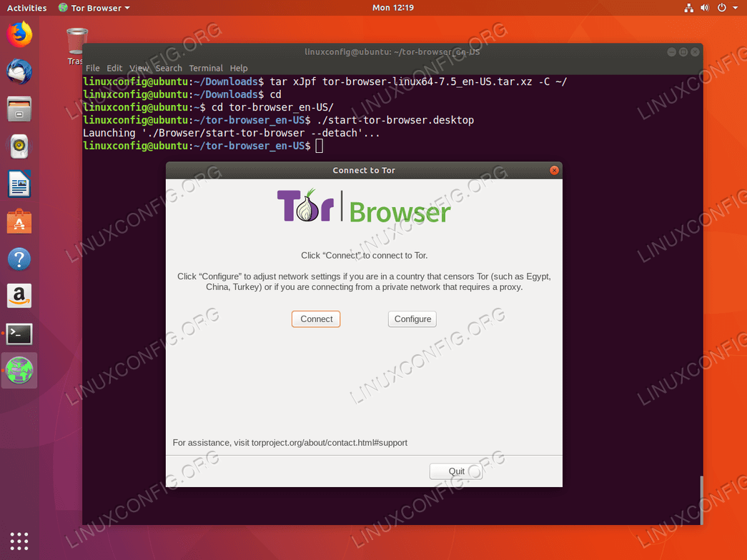Click the 'Launching' line in terminal
The width and height of the screenshot is (747, 560).
pos(232,134)
